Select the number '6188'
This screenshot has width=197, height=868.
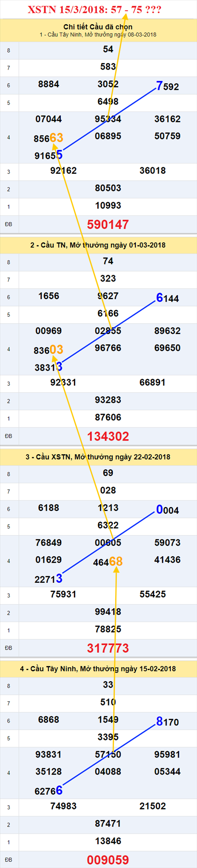pos(49,508)
